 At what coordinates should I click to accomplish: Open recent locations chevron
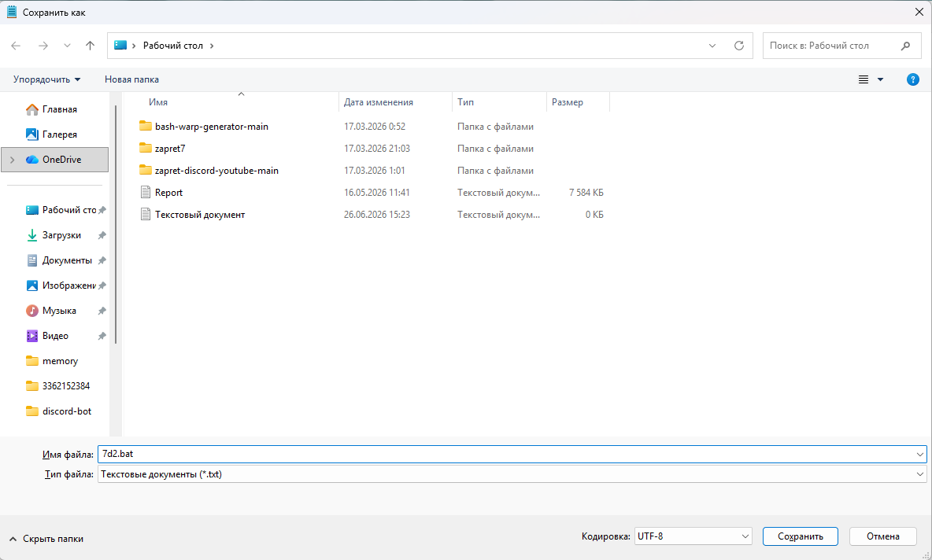67,46
